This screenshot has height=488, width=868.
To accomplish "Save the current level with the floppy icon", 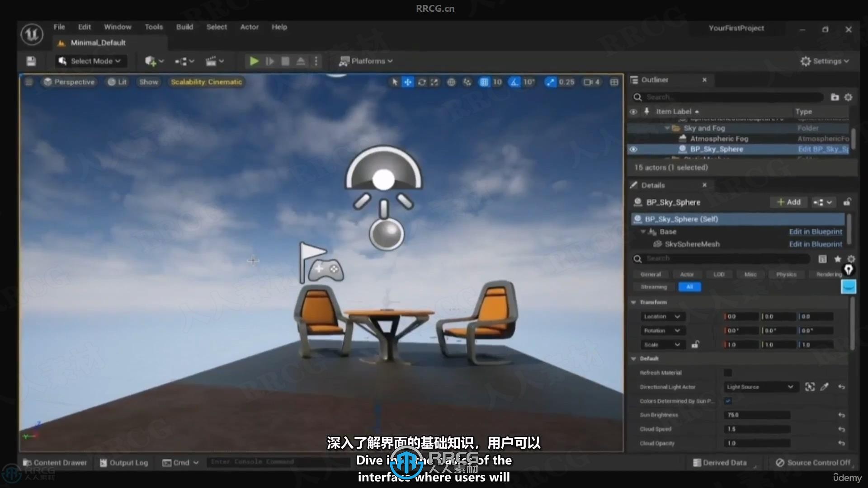I will (31, 61).
